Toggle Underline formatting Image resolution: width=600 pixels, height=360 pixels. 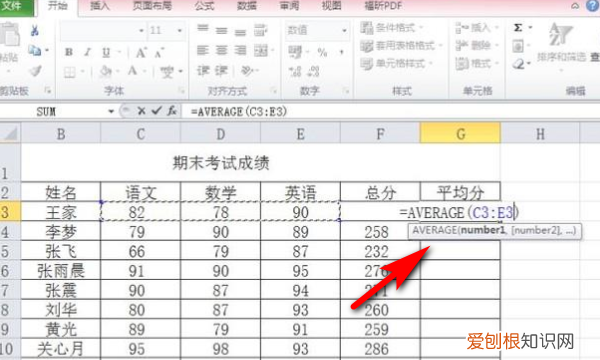pyautogui.click(x=106, y=52)
